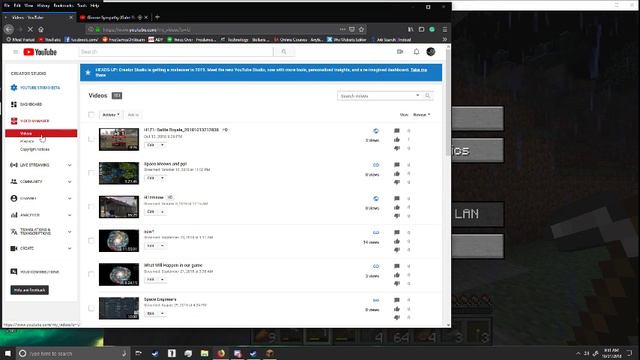Select checkbox for Space Mexican video
This screenshot has width=640, height=360.
[x=91, y=173]
